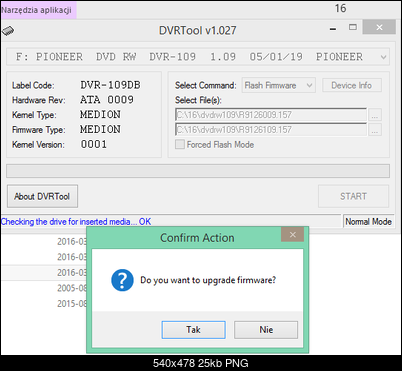Browse for the second firmware file (R9126109.157)
The image size is (402, 371).
375,130
